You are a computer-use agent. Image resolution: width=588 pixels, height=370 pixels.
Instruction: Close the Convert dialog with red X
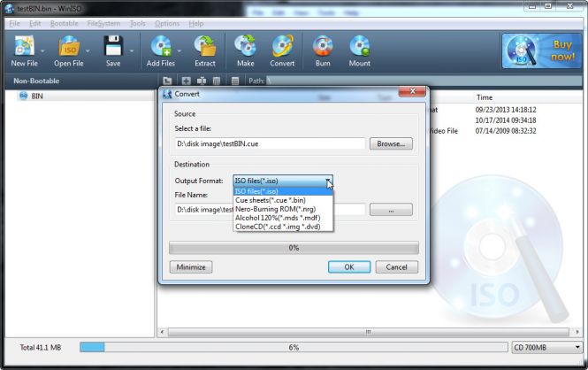(x=412, y=91)
